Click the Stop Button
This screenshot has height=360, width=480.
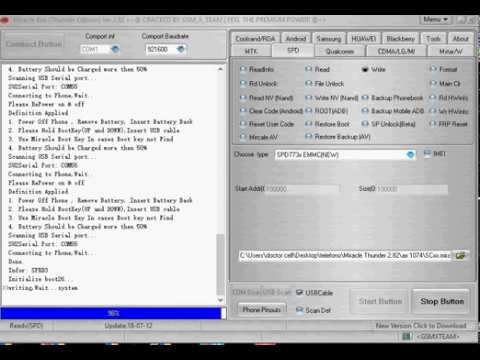(x=442, y=301)
